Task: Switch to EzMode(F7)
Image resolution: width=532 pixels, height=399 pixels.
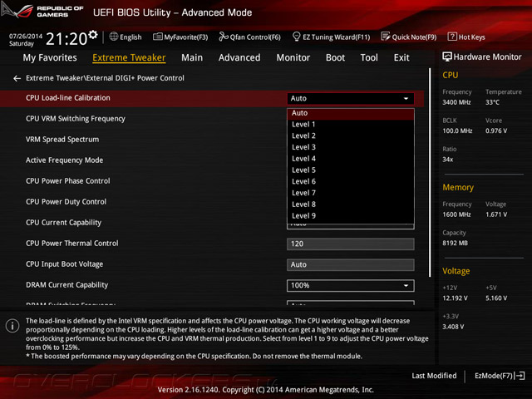Action: tap(500, 376)
